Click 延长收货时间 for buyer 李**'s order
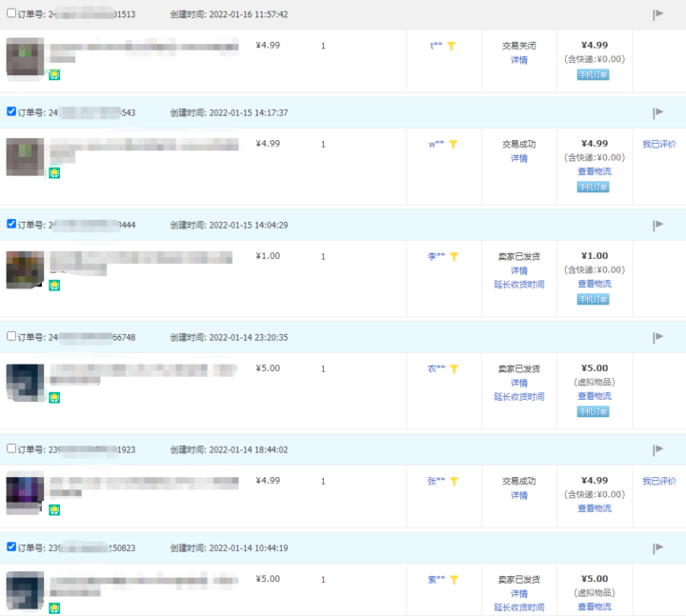686x616 pixels. (x=519, y=285)
